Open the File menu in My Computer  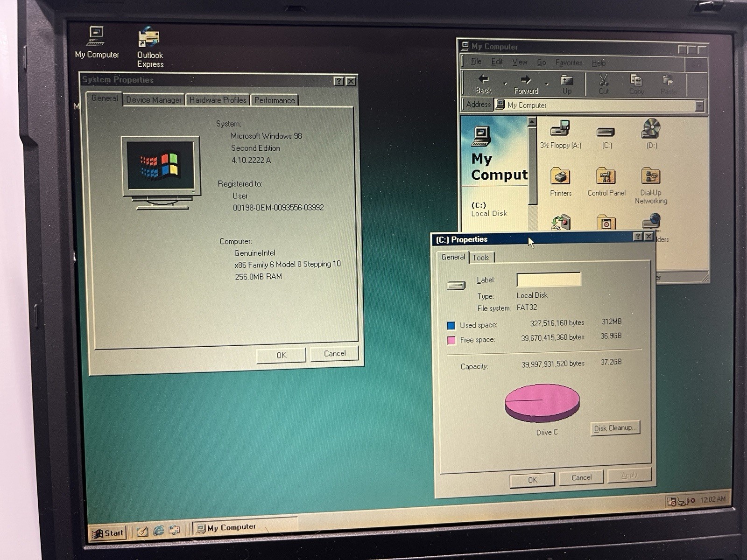(476, 62)
